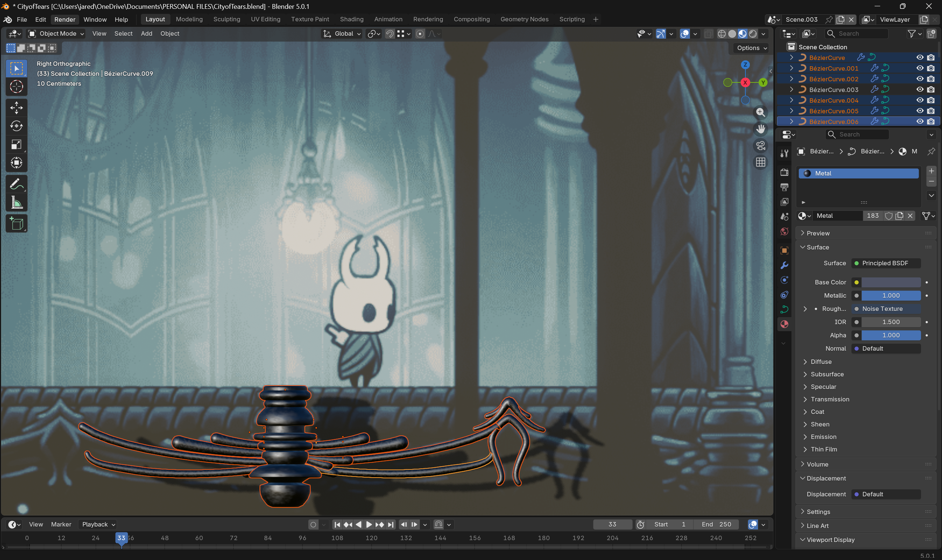
Task: Adjust the Metallic value slider
Action: (x=891, y=296)
